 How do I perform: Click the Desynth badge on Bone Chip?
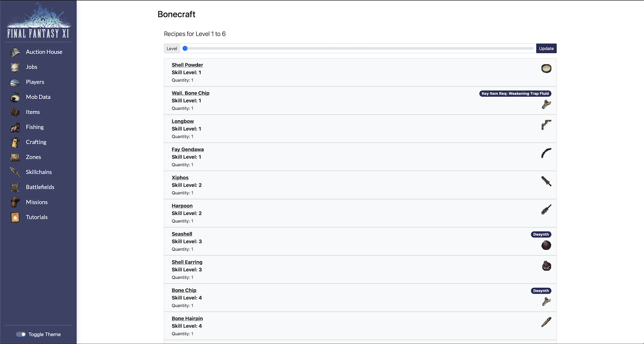[x=541, y=291]
